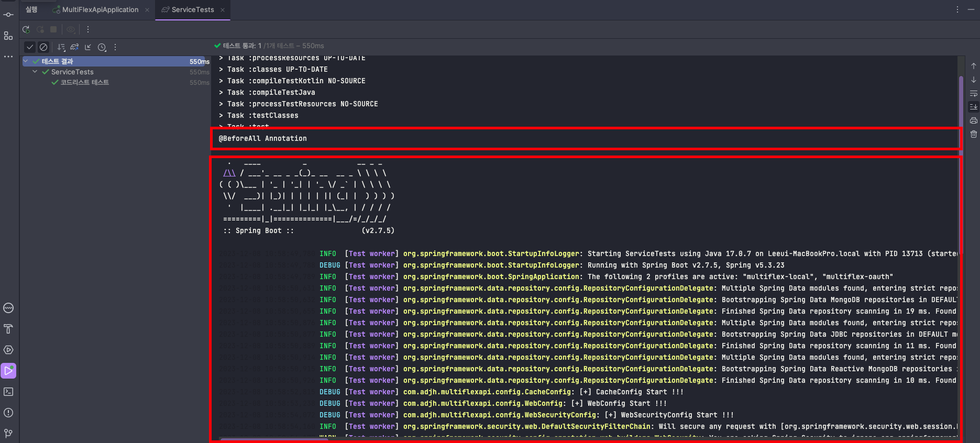Toggle show ignored tests button

click(43, 47)
